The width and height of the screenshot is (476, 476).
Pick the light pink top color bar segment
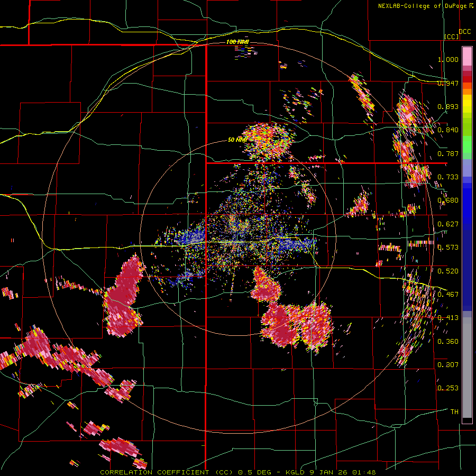467,56
